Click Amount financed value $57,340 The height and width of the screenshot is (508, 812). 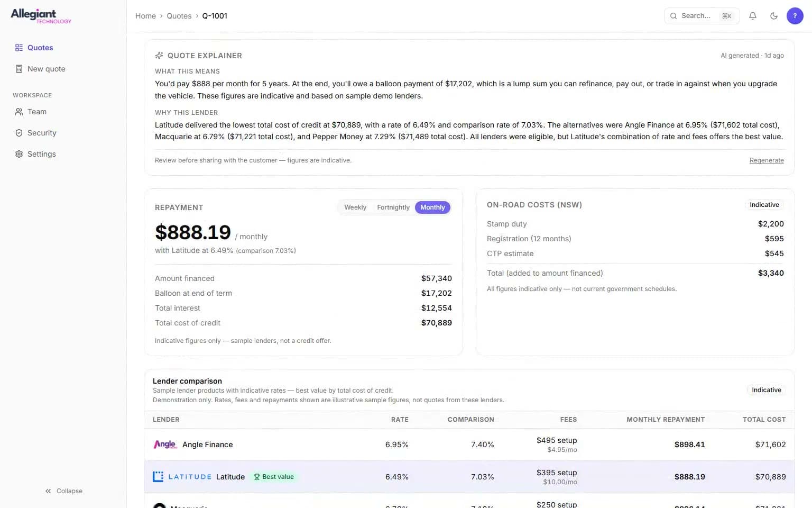[x=436, y=278]
